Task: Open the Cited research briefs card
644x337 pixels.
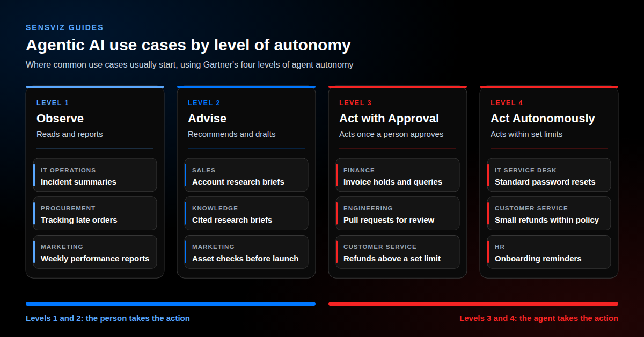Action: [246, 213]
